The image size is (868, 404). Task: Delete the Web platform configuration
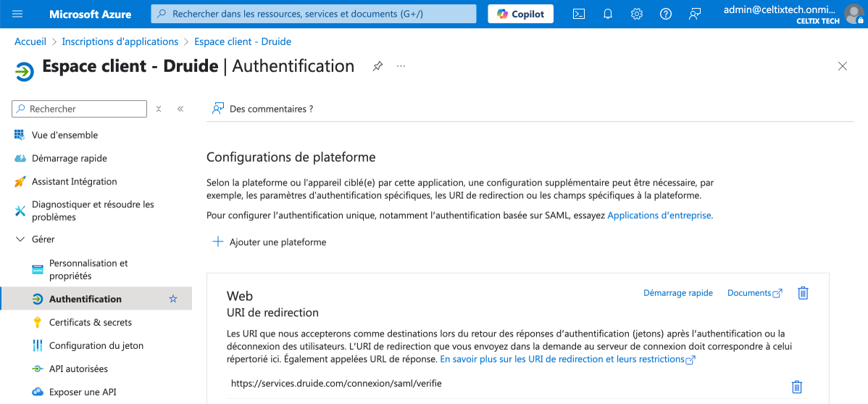coord(803,293)
